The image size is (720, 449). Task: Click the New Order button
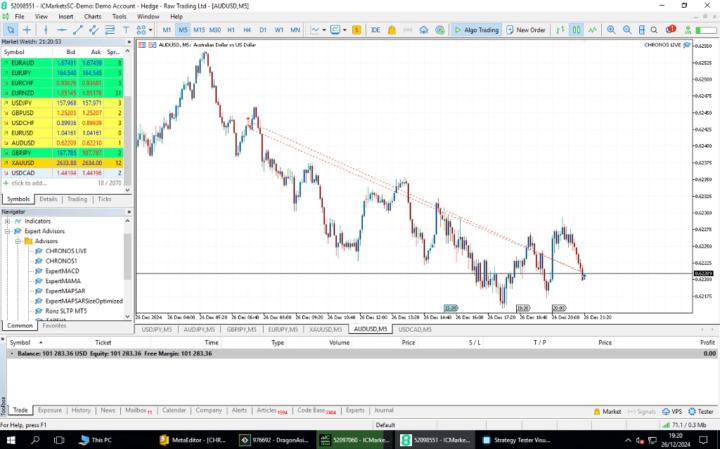(526, 30)
